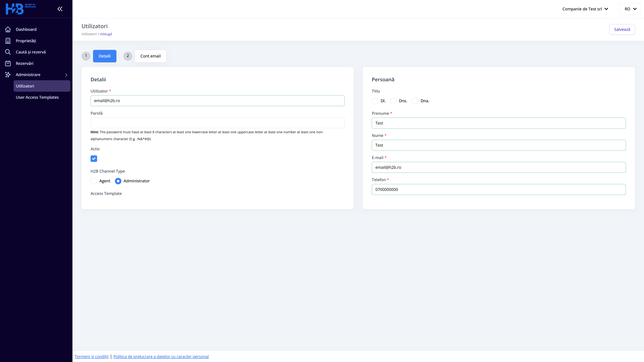This screenshot has height=362, width=644.
Task: Open the RO language dropdown
Action: point(630,9)
